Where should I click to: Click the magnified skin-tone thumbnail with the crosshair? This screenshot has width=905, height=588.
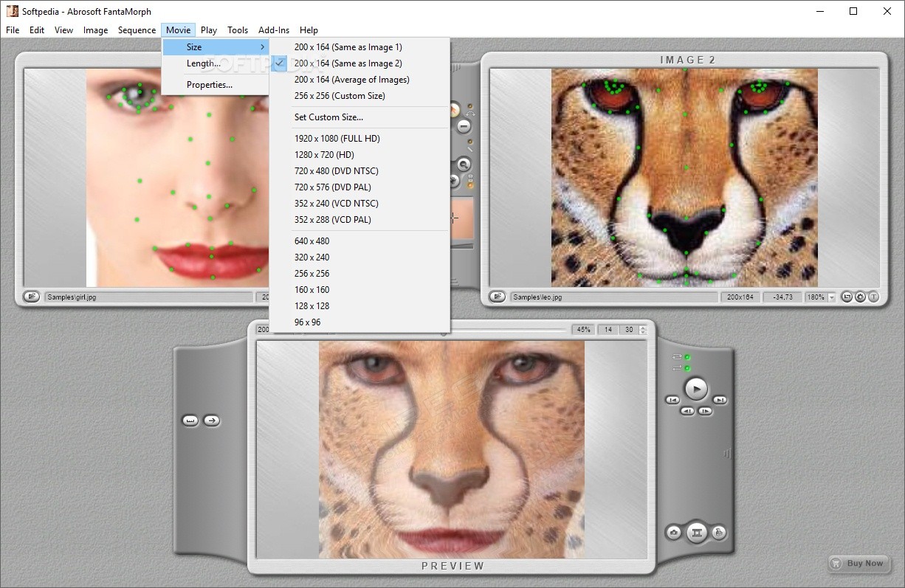click(461, 218)
